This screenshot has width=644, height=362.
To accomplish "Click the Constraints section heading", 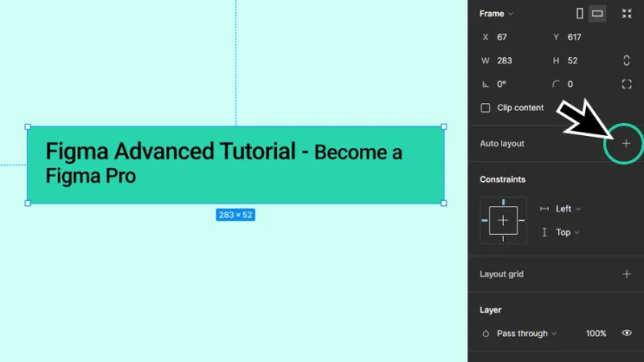I will coord(502,179).
